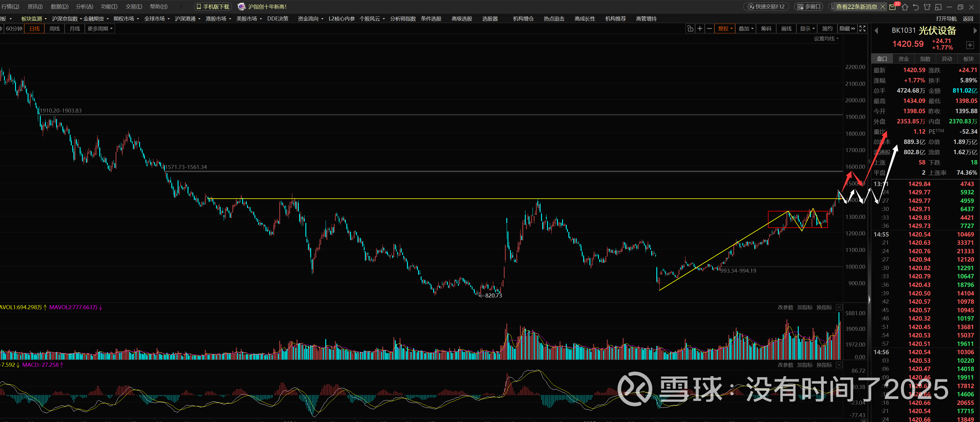Zoom out chart with minus icon
Image resolution: width=980 pixels, height=422 pixels.
[x=710, y=28]
